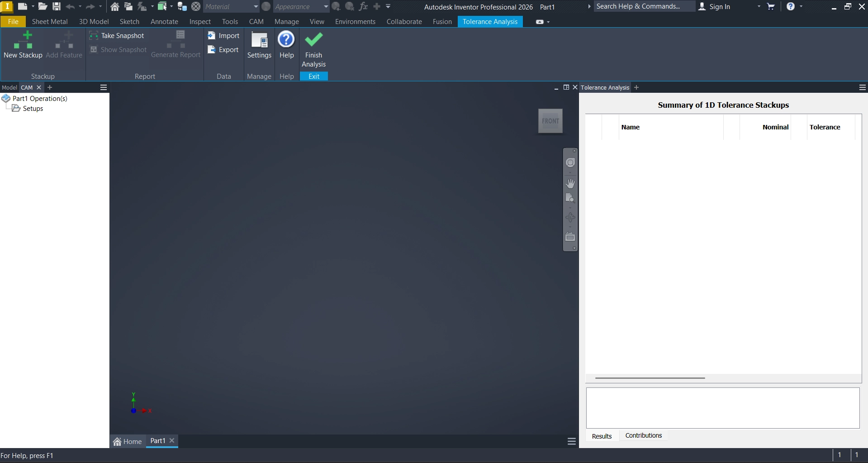
Task: Select Setups in the CAM browser tree
Action: [x=33, y=109]
